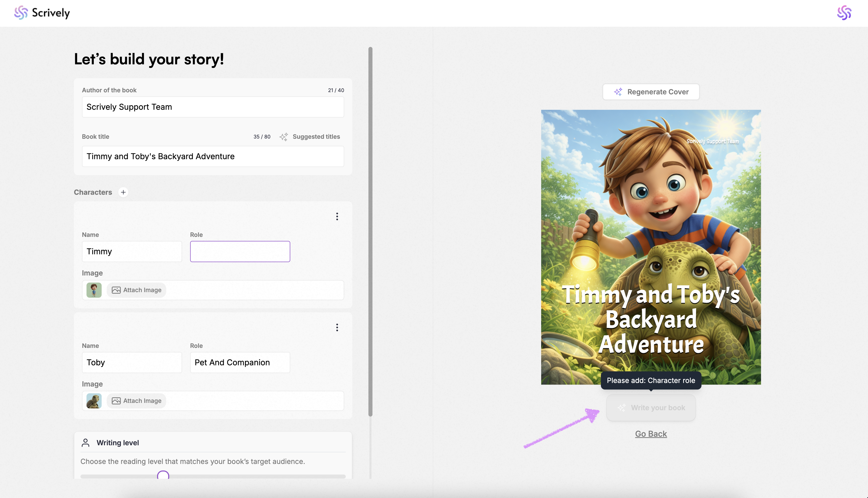Open Toby's three-dot options menu

click(x=337, y=328)
